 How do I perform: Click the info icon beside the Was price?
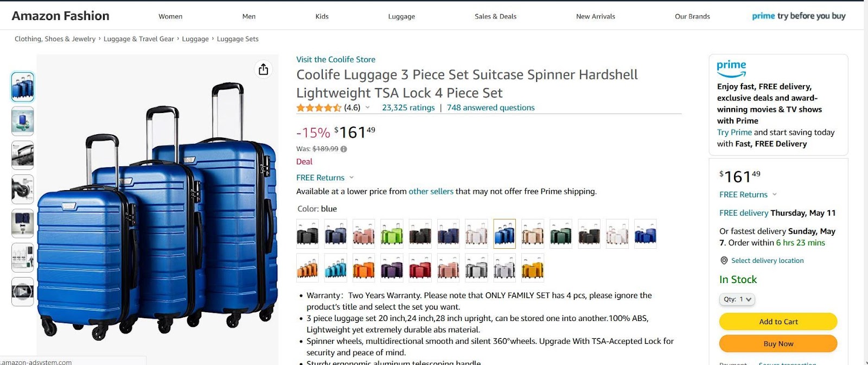point(343,149)
